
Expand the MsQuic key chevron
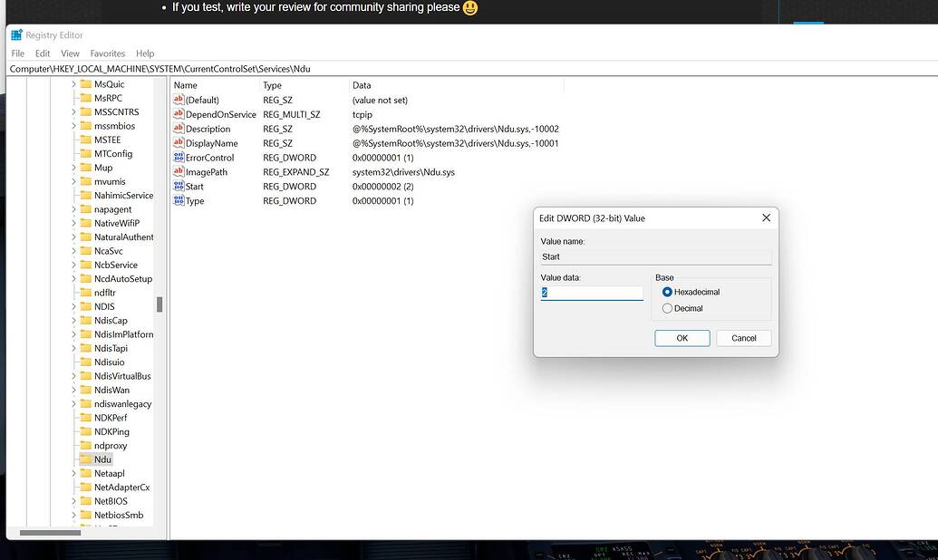pos(76,83)
